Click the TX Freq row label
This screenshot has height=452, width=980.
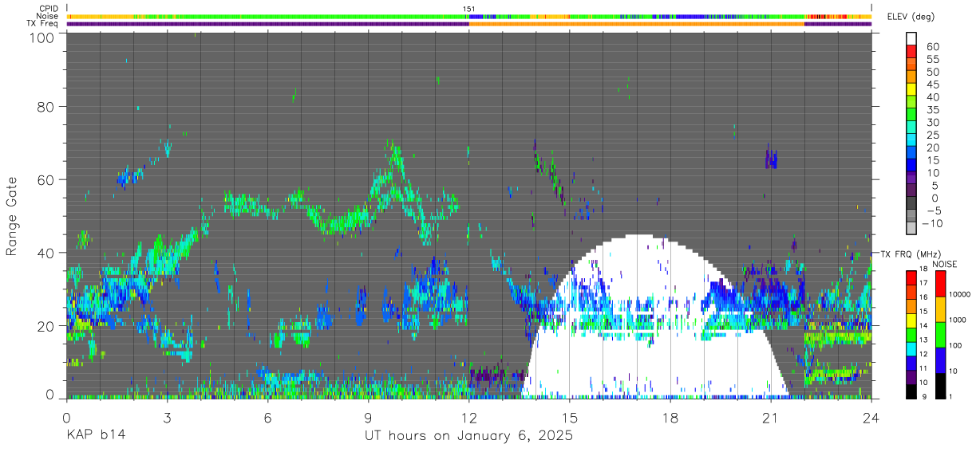click(x=42, y=23)
